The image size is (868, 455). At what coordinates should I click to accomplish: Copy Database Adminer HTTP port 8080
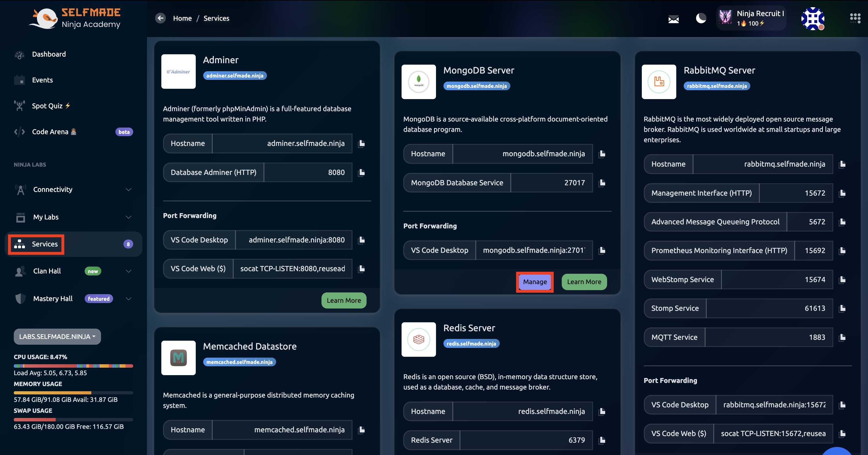click(362, 172)
